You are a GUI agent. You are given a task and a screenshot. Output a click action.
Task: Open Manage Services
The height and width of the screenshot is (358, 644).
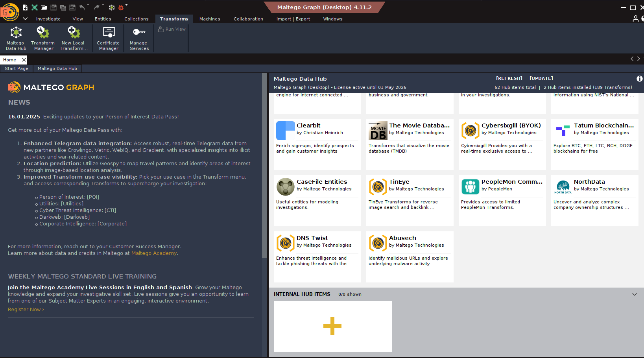[x=138, y=38]
